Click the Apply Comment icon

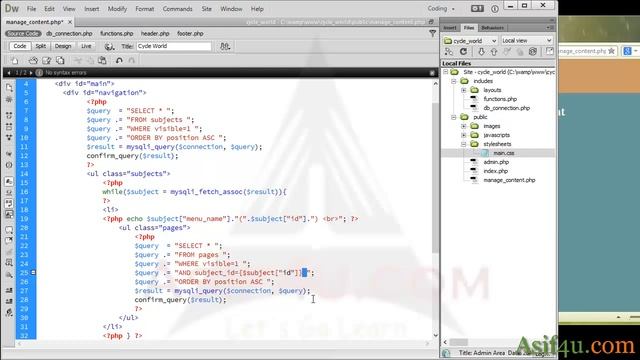pyautogui.click(x=9, y=230)
